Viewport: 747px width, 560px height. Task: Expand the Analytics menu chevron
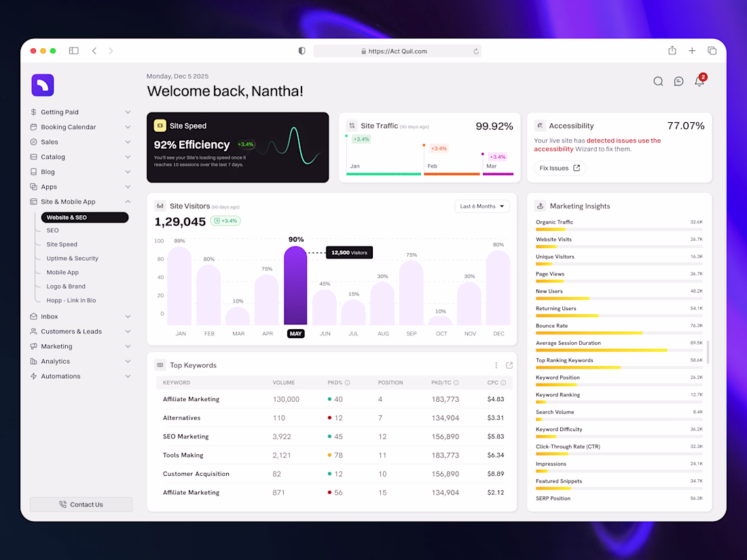pyautogui.click(x=128, y=361)
